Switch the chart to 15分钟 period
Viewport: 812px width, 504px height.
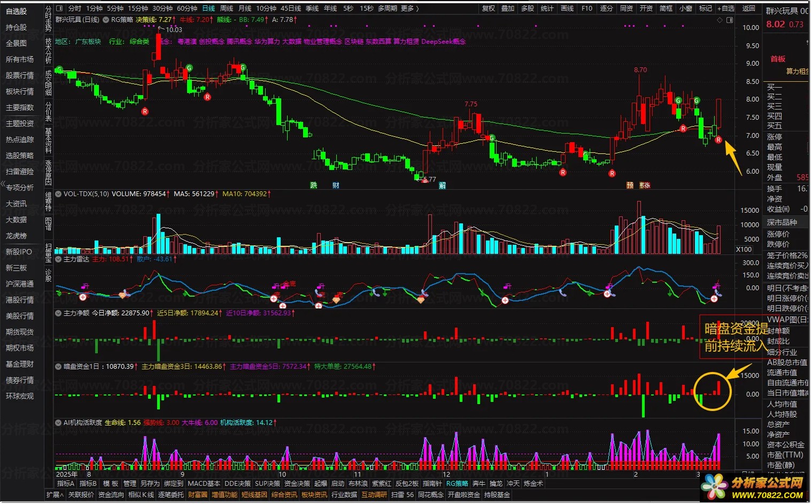coord(138,8)
